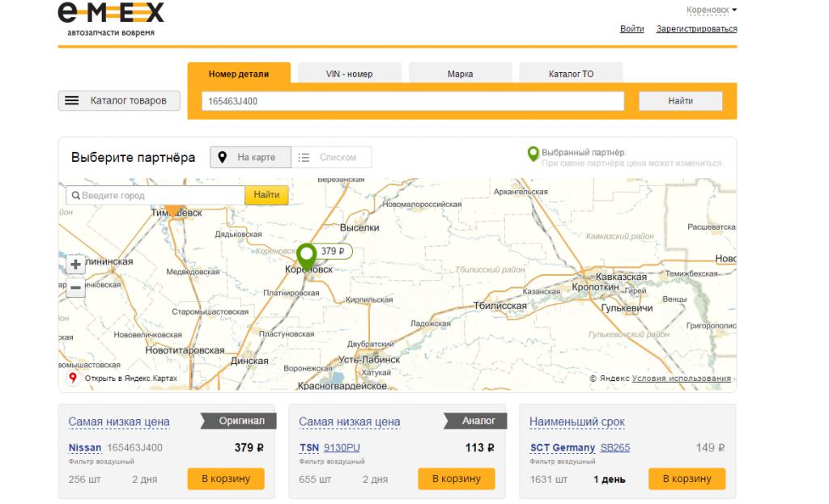Click the 256 шт stock quantity
The height and width of the screenshot is (504, 829).
coord(84,480)
